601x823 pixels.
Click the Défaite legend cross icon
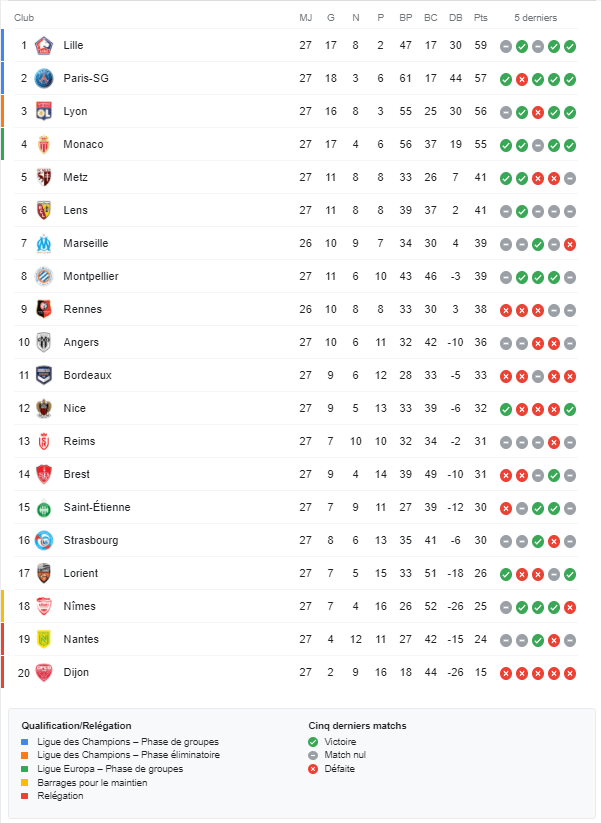click(x=313, y=769)
